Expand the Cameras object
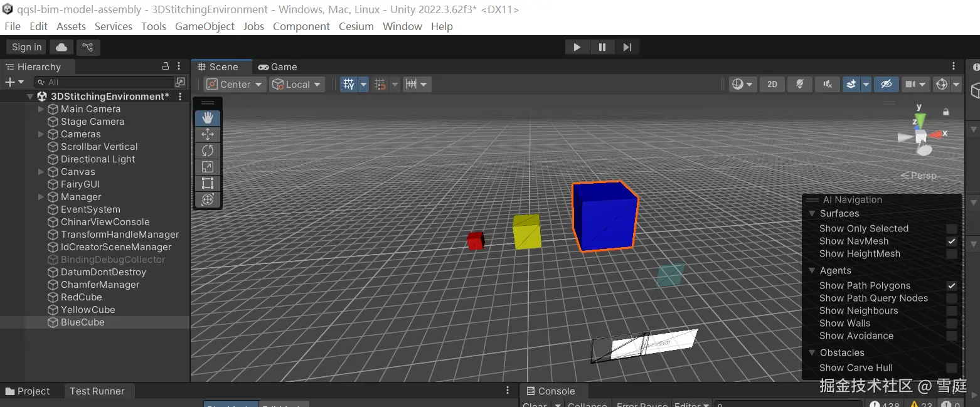 (41, 134)
